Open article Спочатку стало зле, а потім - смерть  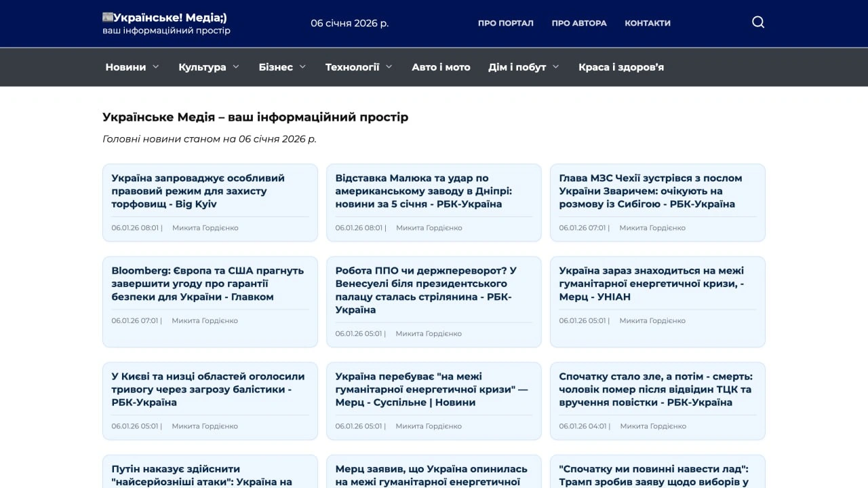click(656, 389)
